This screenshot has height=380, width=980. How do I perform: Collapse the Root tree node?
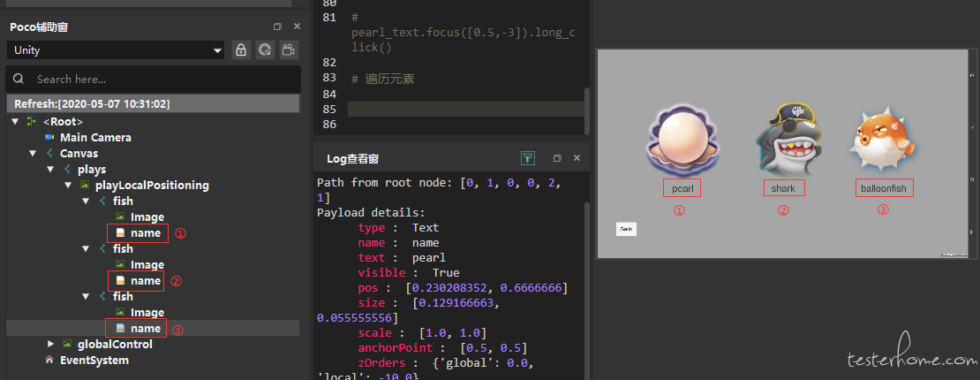tap(15, 121)
